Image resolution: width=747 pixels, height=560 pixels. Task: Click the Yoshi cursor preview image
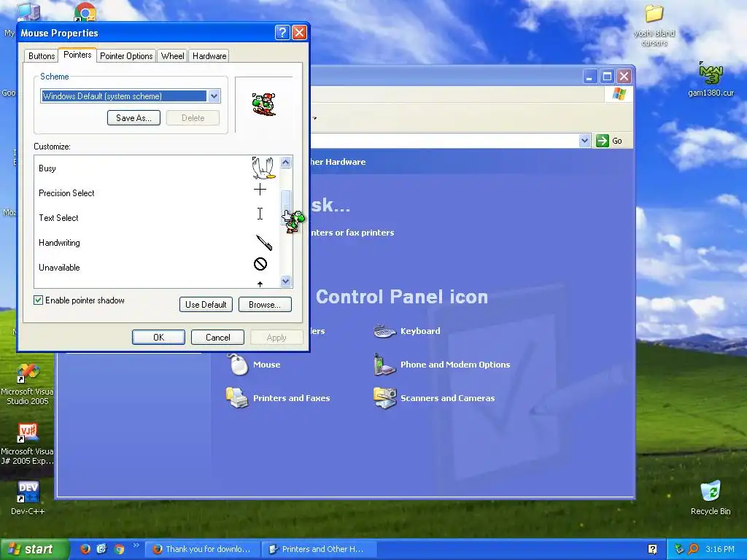tap(264, 104)
